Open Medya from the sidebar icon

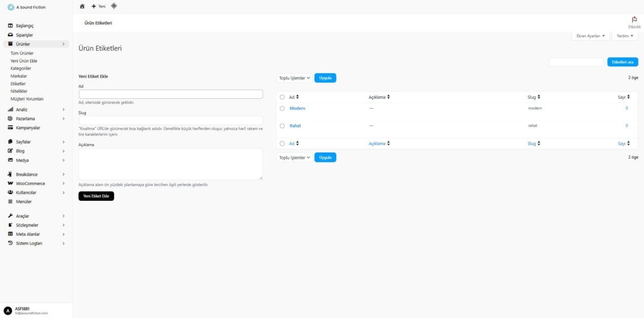(x=10, y=160)
